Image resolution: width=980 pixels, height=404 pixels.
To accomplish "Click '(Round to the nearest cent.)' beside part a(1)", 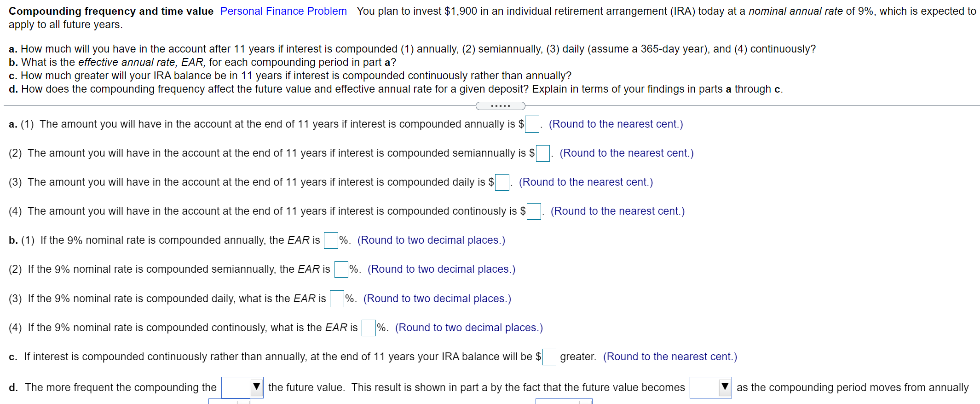I will (x=617, y=124).
